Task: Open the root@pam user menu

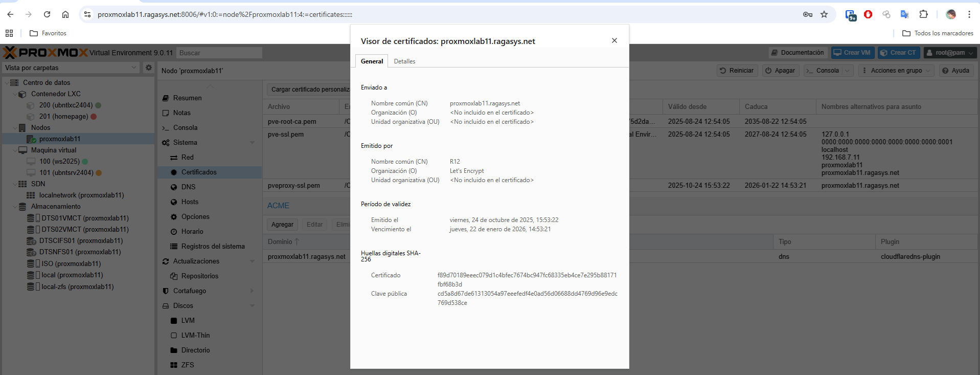Action: [x=950, y=53]
